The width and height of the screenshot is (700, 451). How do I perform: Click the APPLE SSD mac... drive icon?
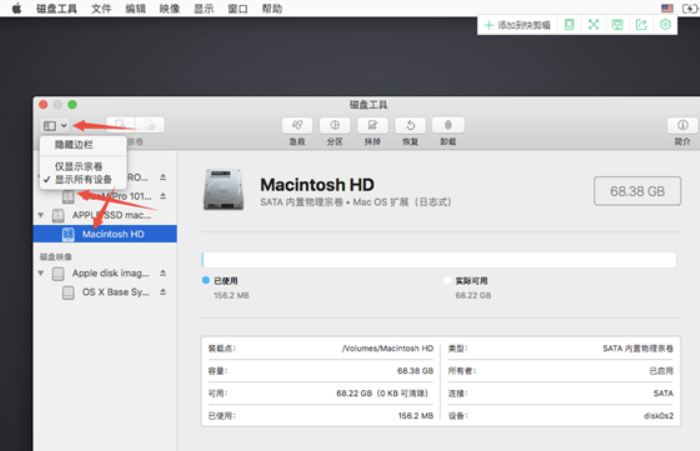tap(58, 216)
